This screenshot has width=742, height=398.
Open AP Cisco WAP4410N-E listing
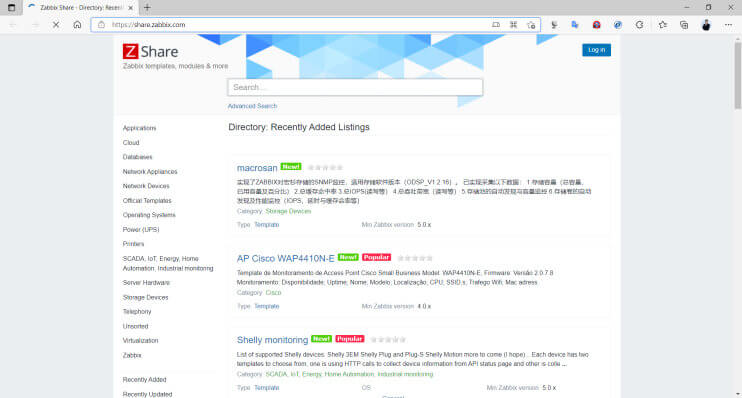[x=285, y=258]
